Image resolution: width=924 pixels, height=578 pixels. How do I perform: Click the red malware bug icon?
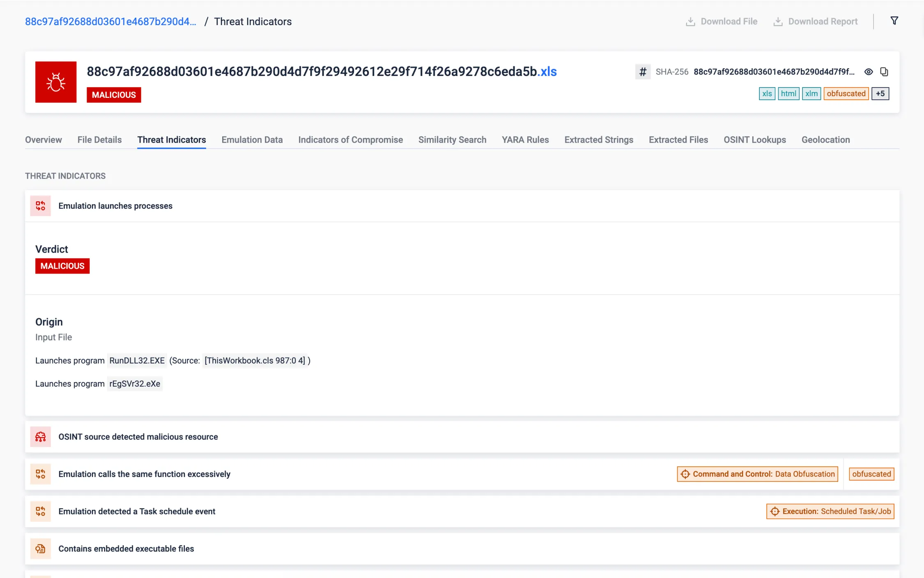[56, 82]
